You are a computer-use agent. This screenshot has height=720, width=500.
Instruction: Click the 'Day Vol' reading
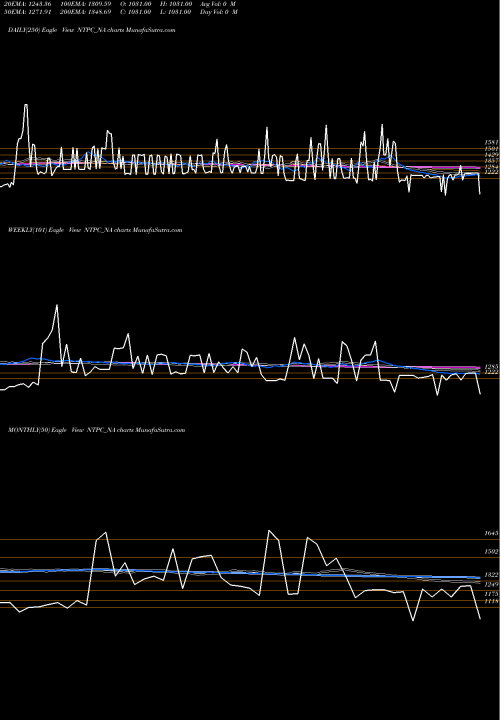pos(219,12)
